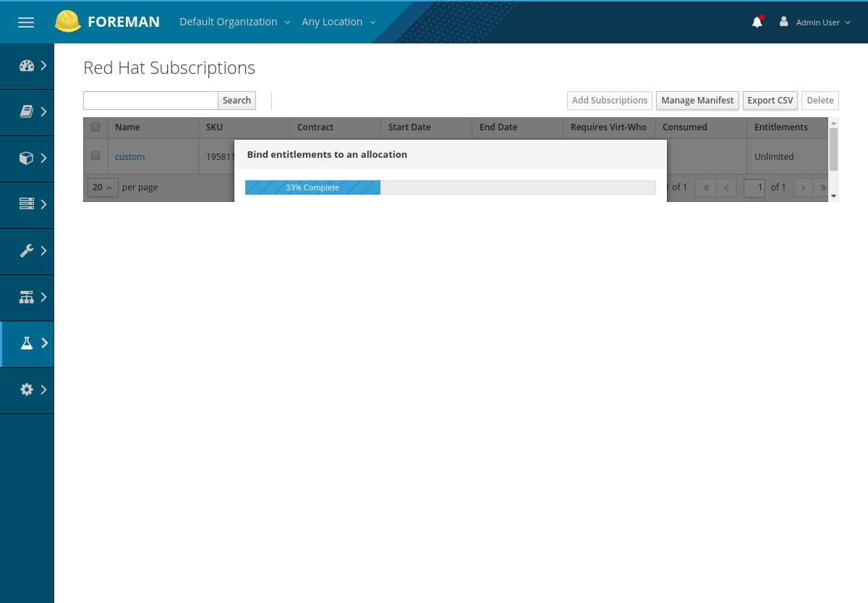Expand the chevron beside the flask icon
This screenshot has height=603, width=868.
[x=43, y=343]
